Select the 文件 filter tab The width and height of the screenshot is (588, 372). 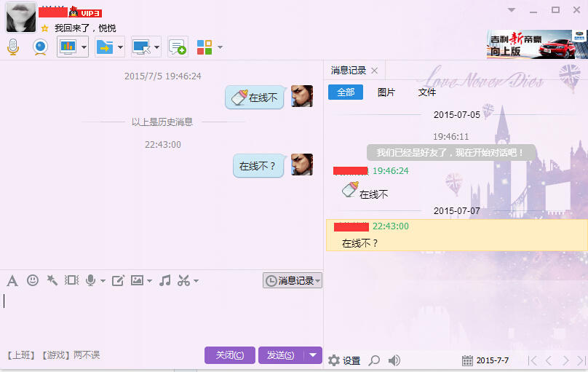pos(426,92)
